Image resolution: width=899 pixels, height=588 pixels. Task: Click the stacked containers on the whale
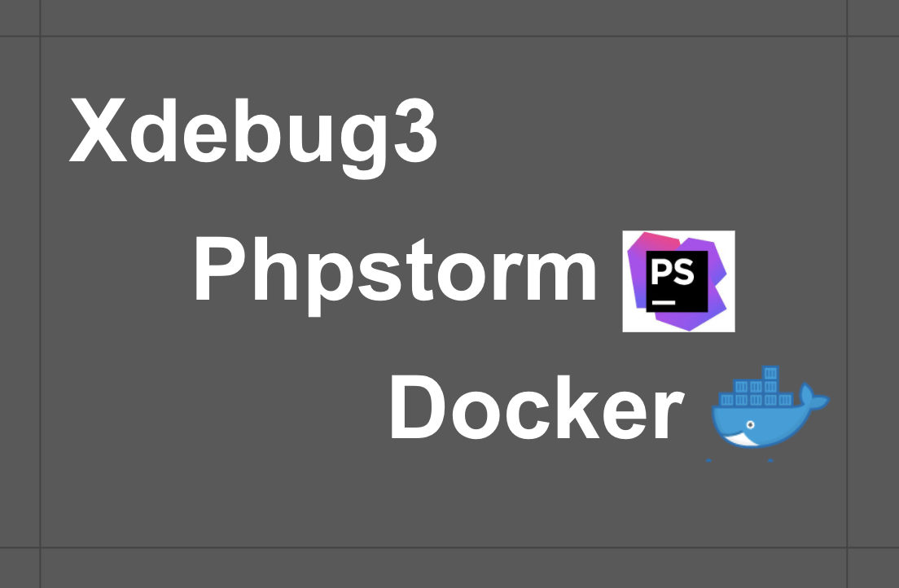coord(756,389)
